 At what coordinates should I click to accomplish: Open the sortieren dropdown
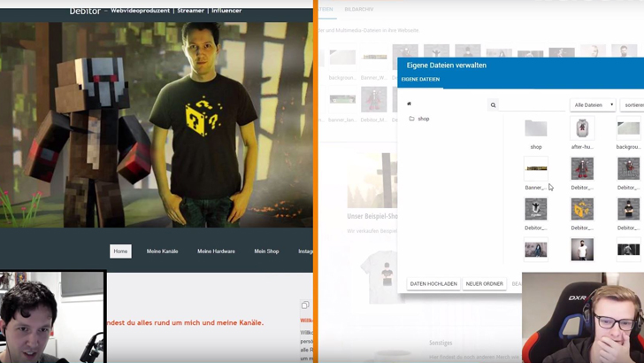click(x=632, y=104)
